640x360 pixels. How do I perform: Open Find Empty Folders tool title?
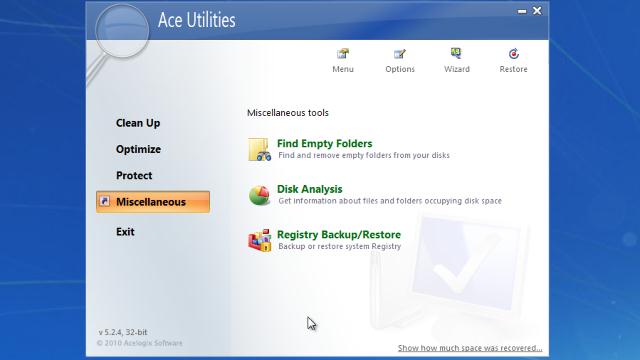(x=324, y=144)
